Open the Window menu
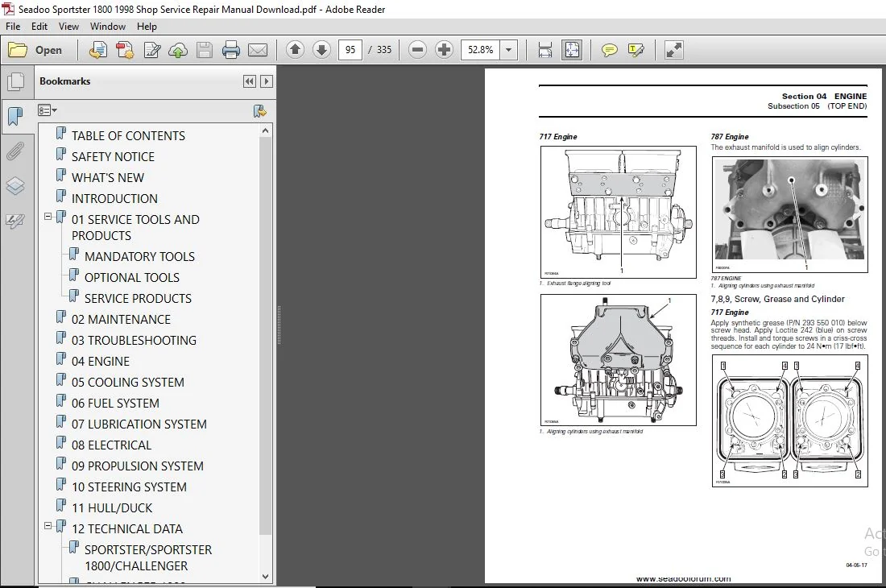886x588 pixels. 107,27
